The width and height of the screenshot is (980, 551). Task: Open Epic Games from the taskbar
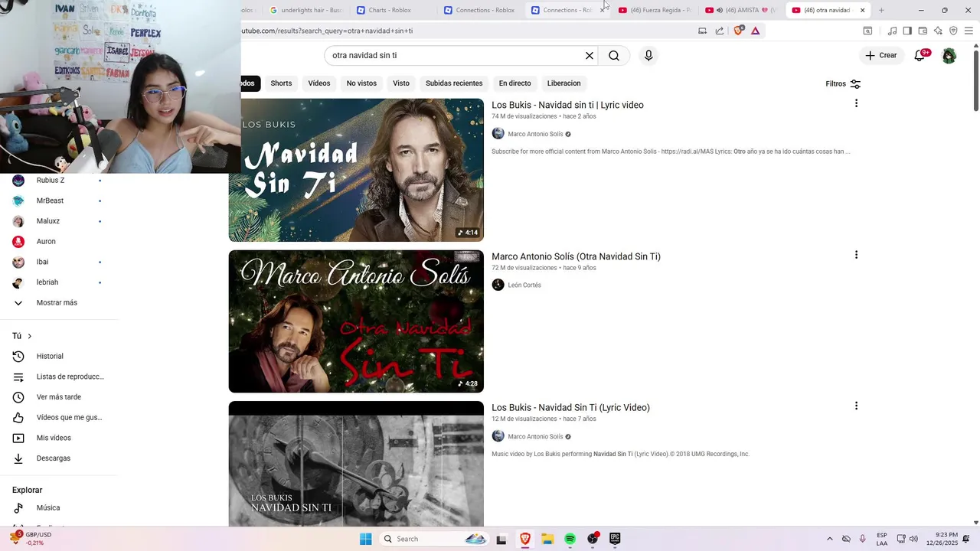pyautogui.click(x=615, y=539)
